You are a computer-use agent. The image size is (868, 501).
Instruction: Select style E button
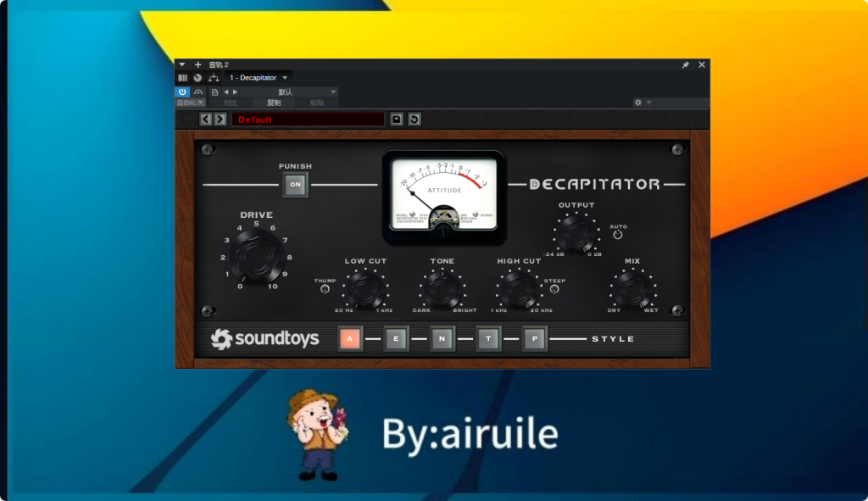(x=396, y=339)
